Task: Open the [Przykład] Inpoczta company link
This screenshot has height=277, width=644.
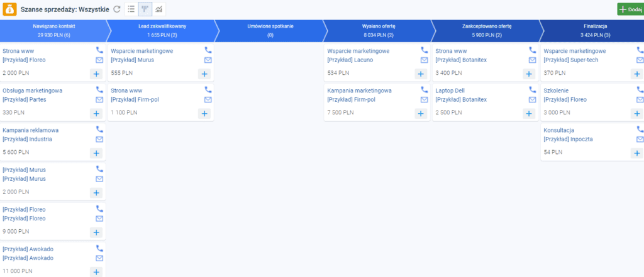Action: (x=568, y=139)
